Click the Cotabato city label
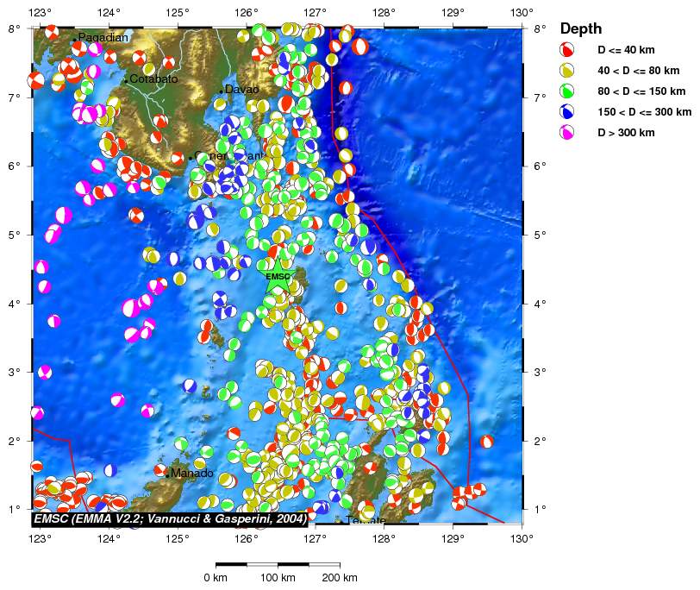Image resolution: width=700 pixels, height=590 pixels. coord(153,79)
